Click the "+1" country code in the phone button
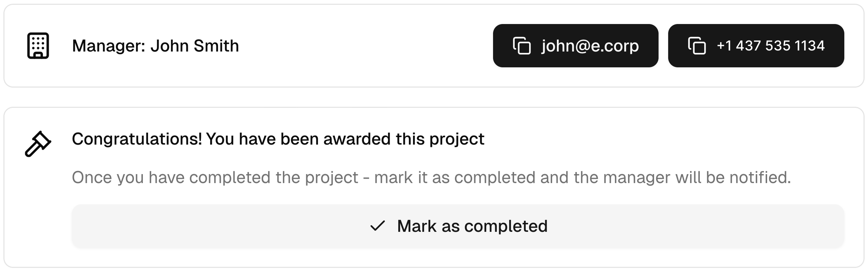Screen dimensions: 868x272 pyautogui.click(x=724, y=46)
